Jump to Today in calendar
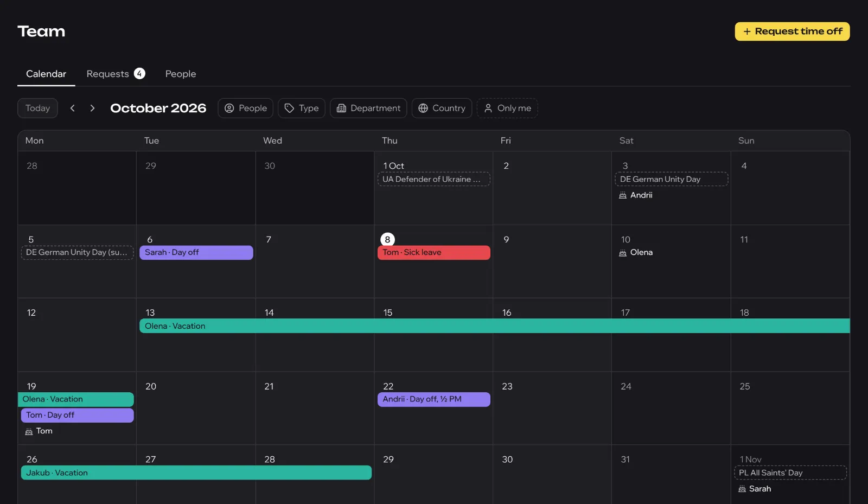The image size is (868, 504). 37,108
